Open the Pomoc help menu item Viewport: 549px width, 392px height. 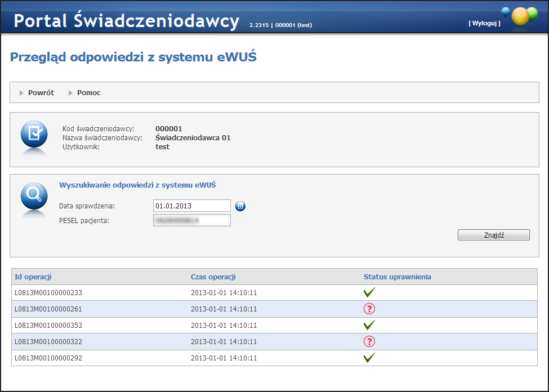point(88,93)
